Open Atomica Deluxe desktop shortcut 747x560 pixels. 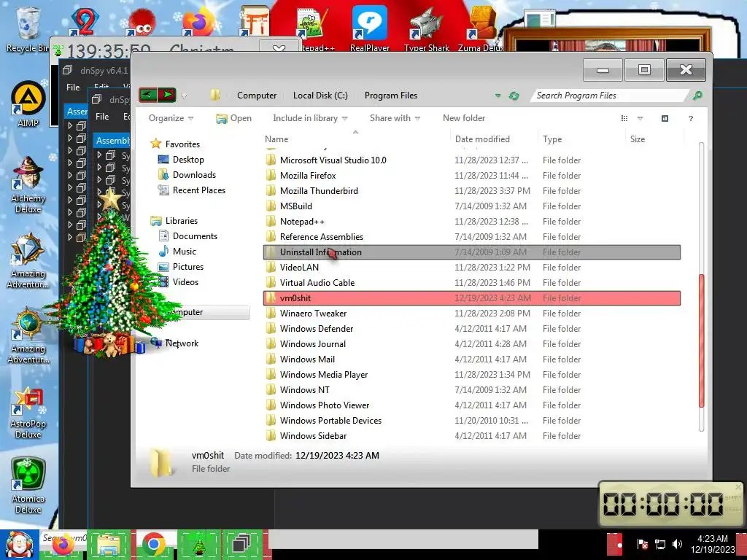(28, 486)
